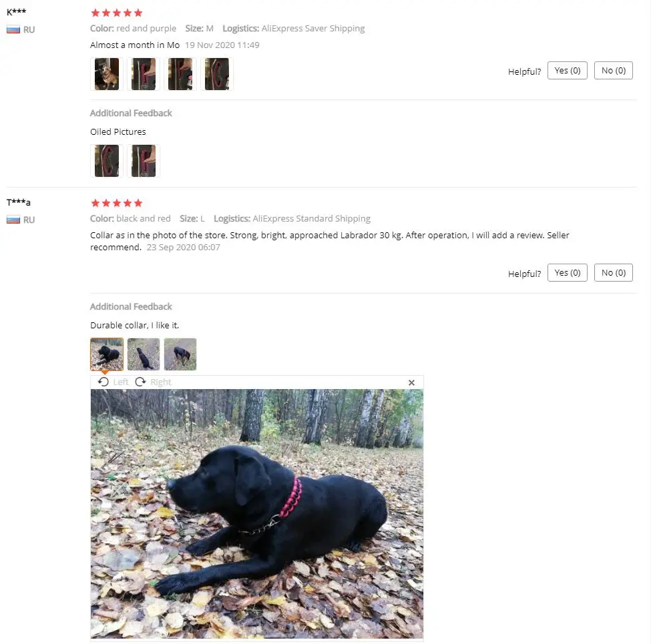
Task: Select the second Labrador photo thumbnail
Action: click(x=144, y=354)
